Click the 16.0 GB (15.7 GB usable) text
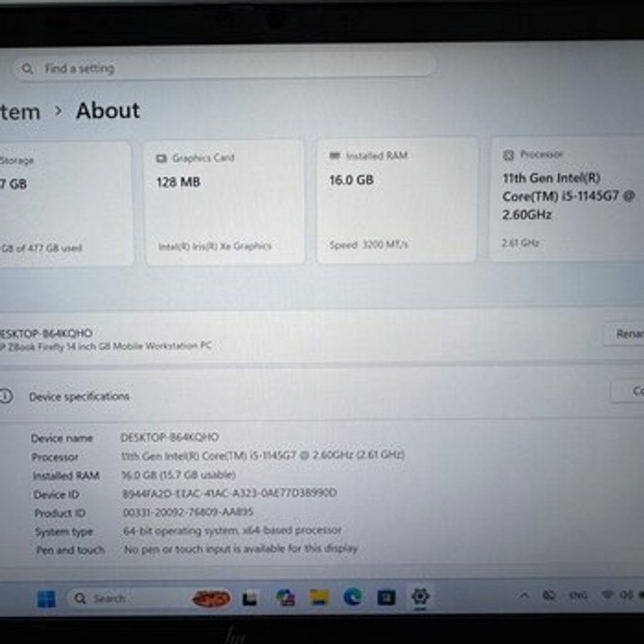This screenshot has height=644, width=644. 179,475
